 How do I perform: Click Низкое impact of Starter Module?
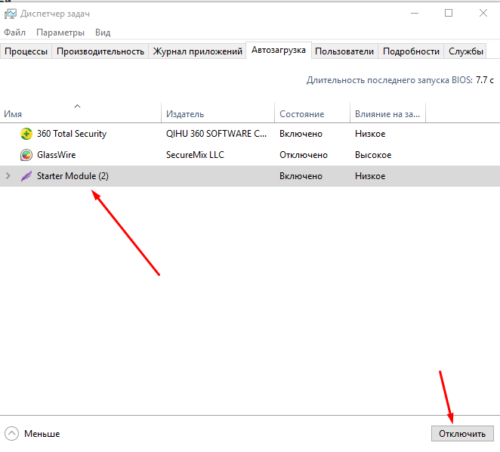point(370,176)
